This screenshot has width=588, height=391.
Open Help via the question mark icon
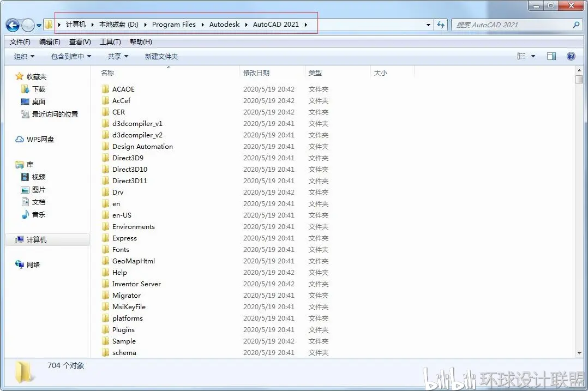[571, 56]
